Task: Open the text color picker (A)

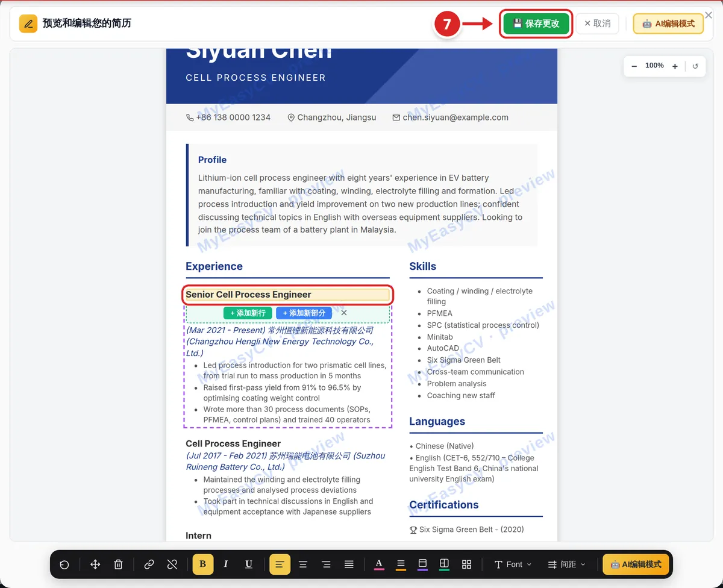Action: coord(379,565)
